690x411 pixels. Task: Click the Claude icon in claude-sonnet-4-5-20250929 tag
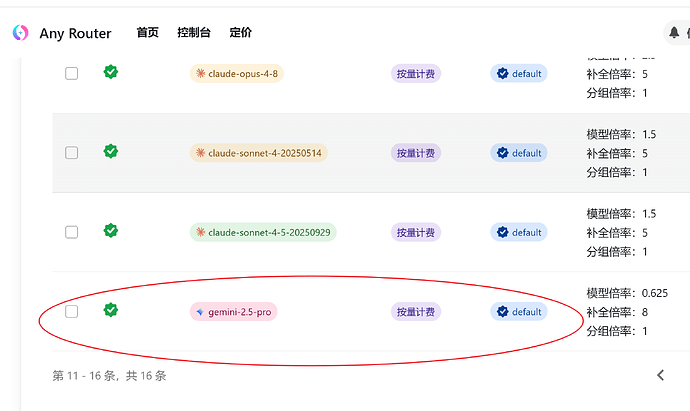(201, 232)
